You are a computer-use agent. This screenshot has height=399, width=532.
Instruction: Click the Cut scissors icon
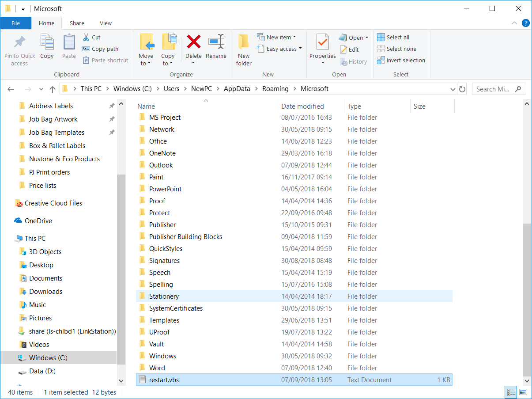click(x=86, y=37)
